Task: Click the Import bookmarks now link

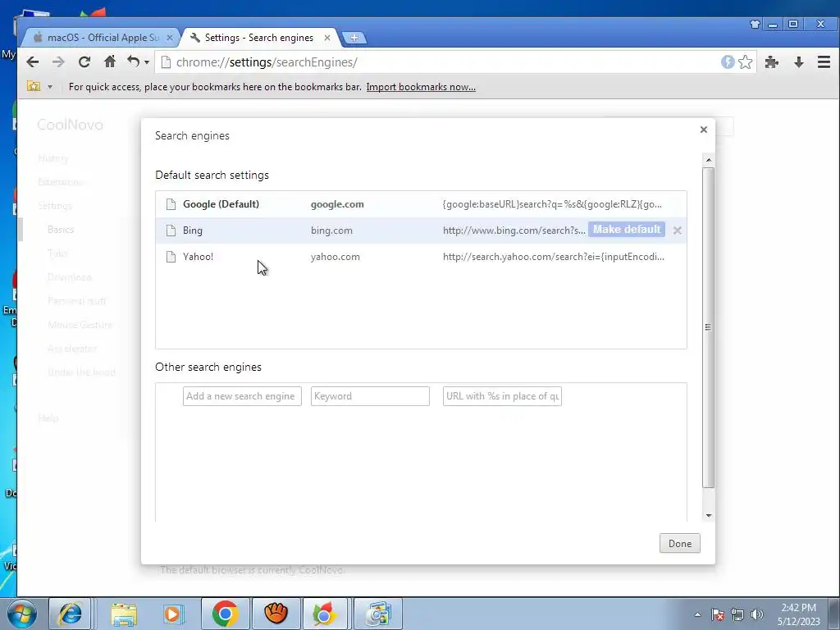Action: (421, 87)
